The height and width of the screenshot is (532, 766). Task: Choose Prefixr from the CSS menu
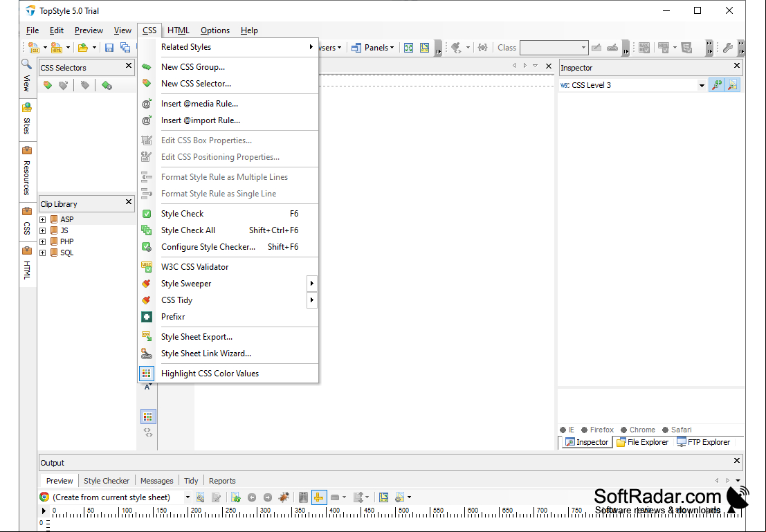coord(228,317)
